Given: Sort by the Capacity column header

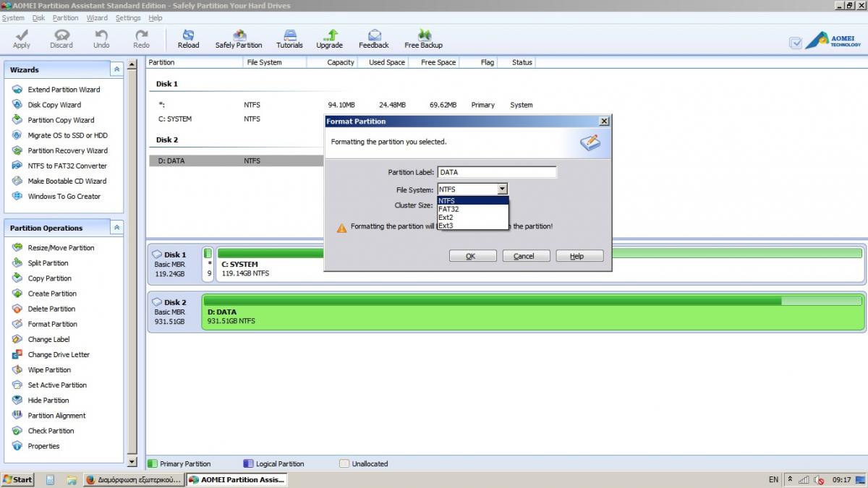Looking at the screenshot, I should pyautogui.click(x=340, y=62).
